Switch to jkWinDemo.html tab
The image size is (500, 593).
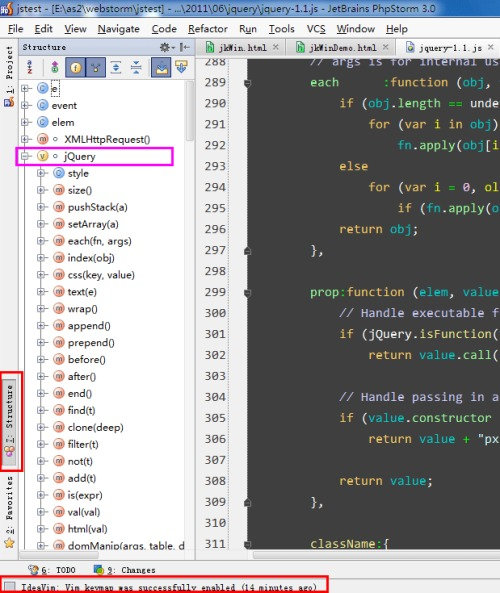(x=342, y=48)
